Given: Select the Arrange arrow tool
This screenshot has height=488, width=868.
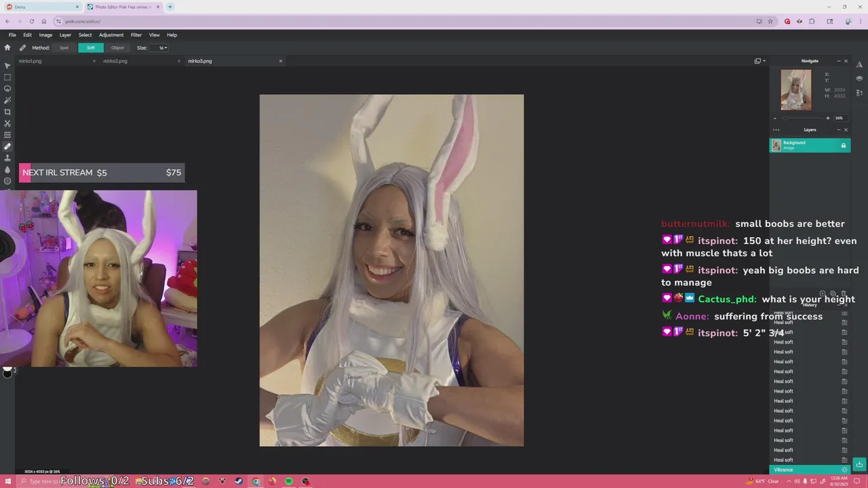Looking at the screenshot, I should pyautogui.click(x=7, y=66).
